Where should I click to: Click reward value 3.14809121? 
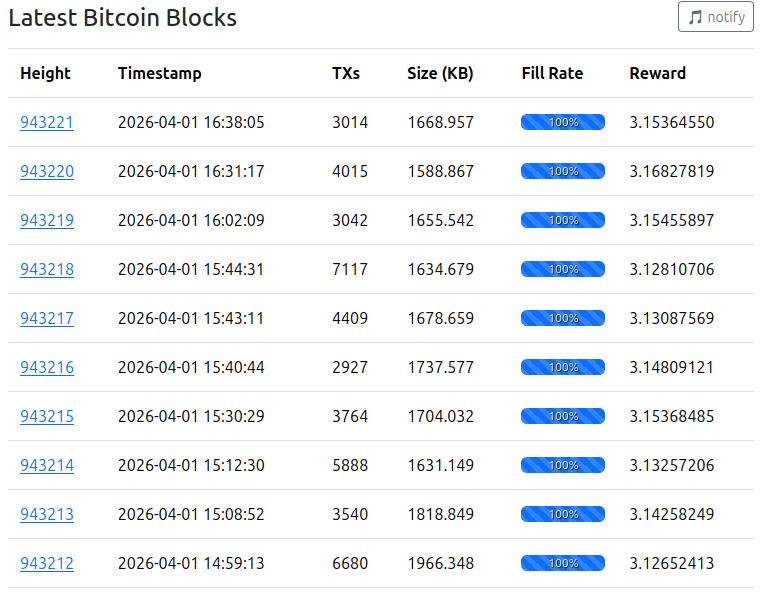click(672, 367)
